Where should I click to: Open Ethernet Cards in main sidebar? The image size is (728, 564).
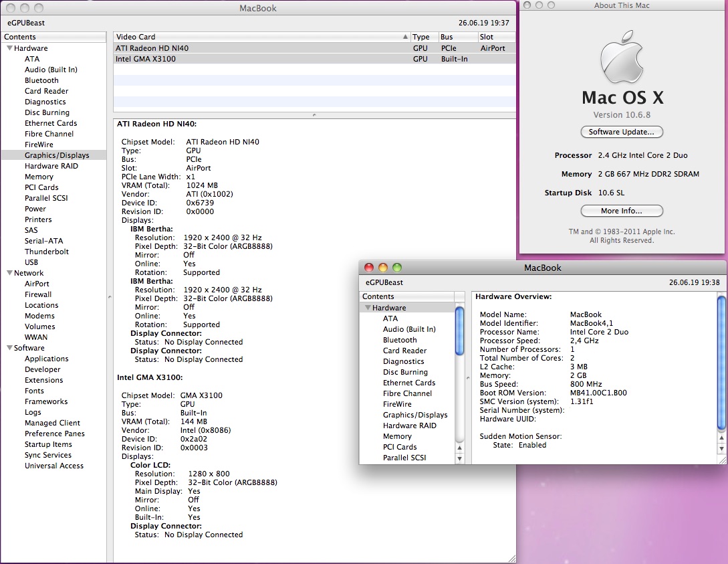[x=51, y=122]
